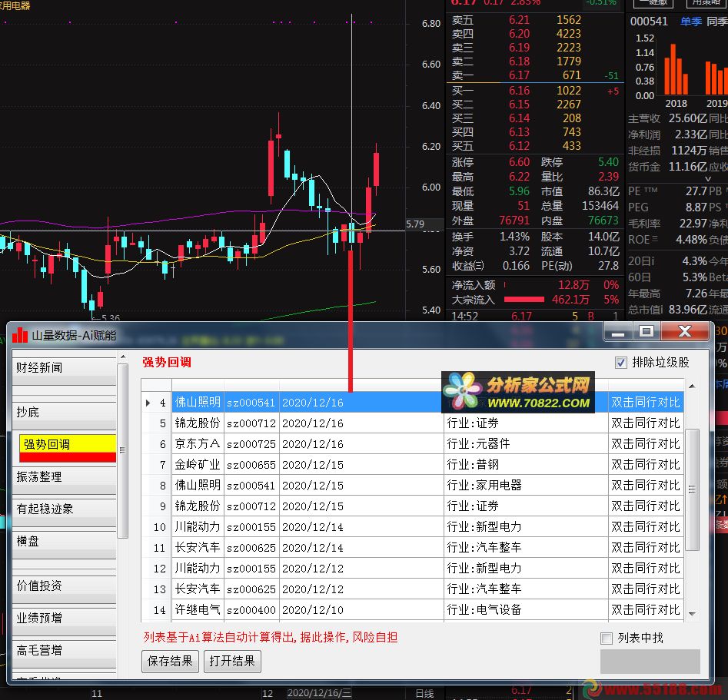Click results table scroll-down arrow
This screenshot has width=728, height=700.
(x=692, y=614)
